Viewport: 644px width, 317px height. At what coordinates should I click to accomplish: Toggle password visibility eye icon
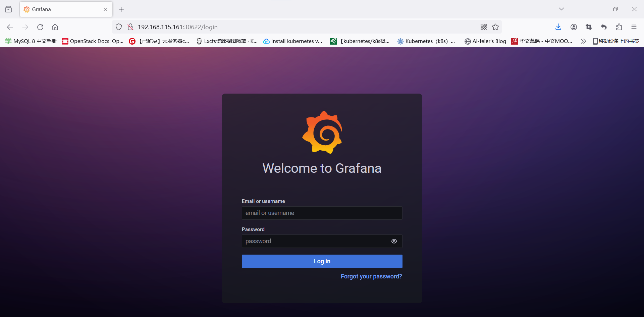[394, 241]
